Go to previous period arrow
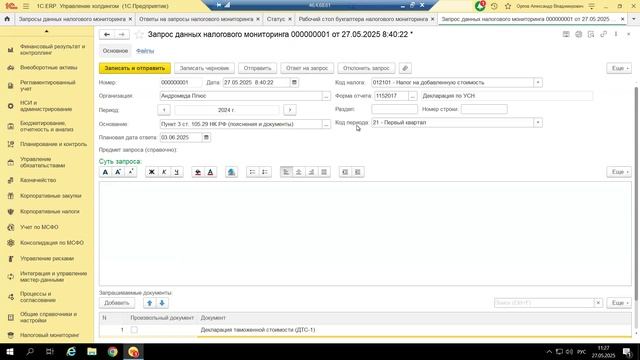 click(x=164, y=110)
